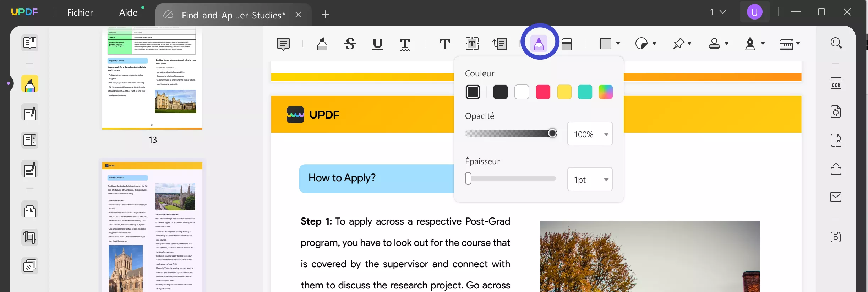Select the Sticky note comment tool
868x292 pixels.
[x=283, y=44]
